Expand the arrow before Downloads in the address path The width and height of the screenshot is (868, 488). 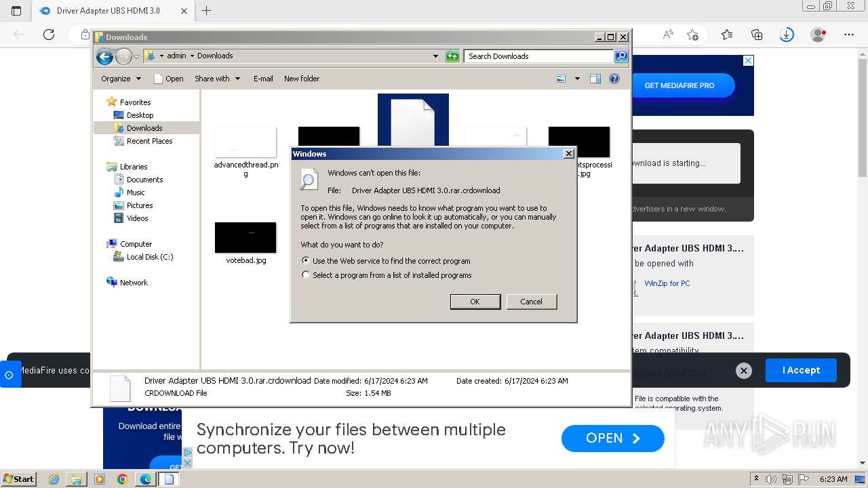(192, 56)
